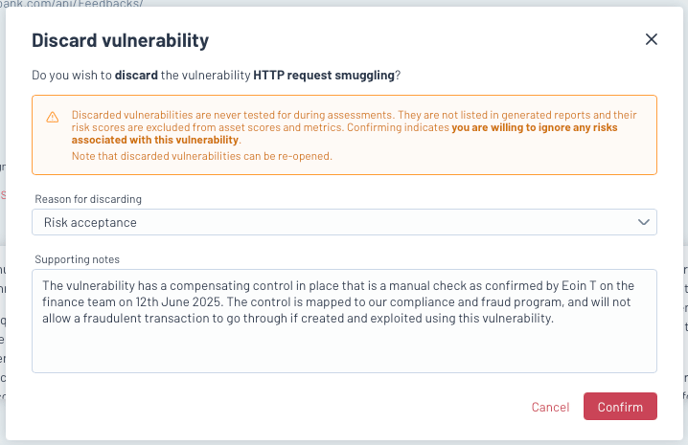Open the Reason for discarding dropdown
Viewport: 688px width, 445px height.
(x=344, y=222)
